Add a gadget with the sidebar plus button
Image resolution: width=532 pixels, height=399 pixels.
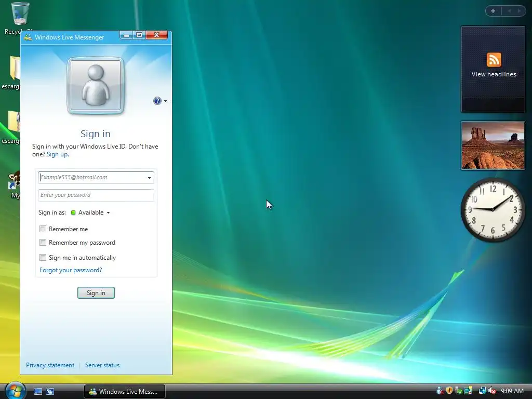[493, 11]
